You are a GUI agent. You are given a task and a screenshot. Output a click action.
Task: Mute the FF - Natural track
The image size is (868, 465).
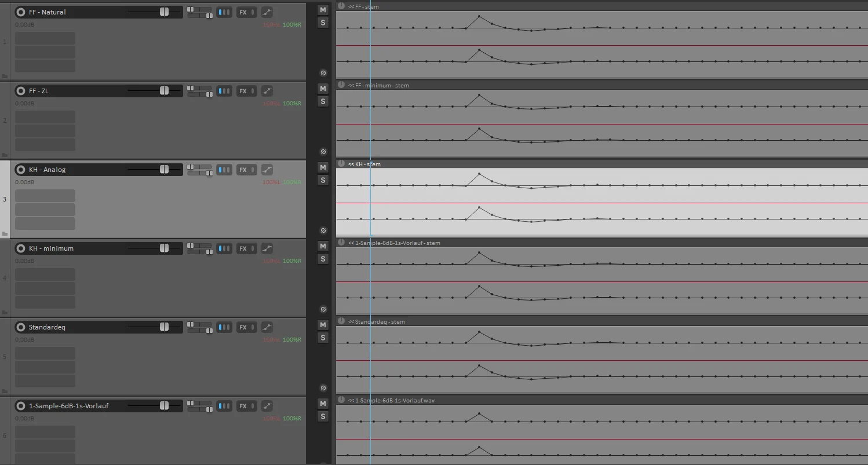click(323, 10)
